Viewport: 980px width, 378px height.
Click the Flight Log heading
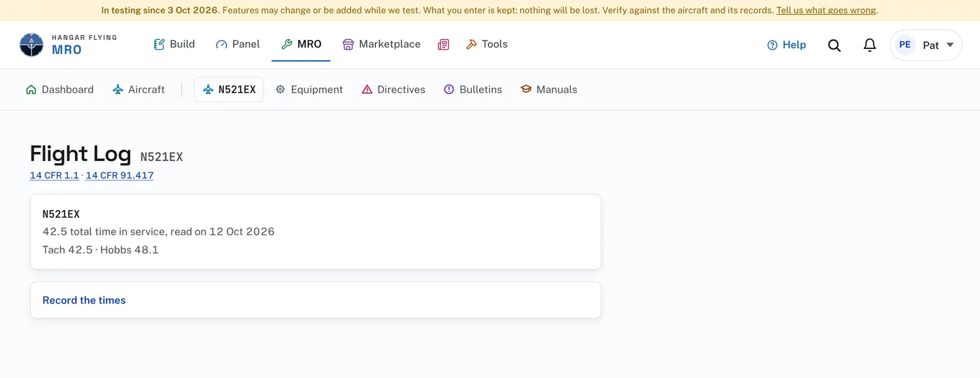point(80,154)
